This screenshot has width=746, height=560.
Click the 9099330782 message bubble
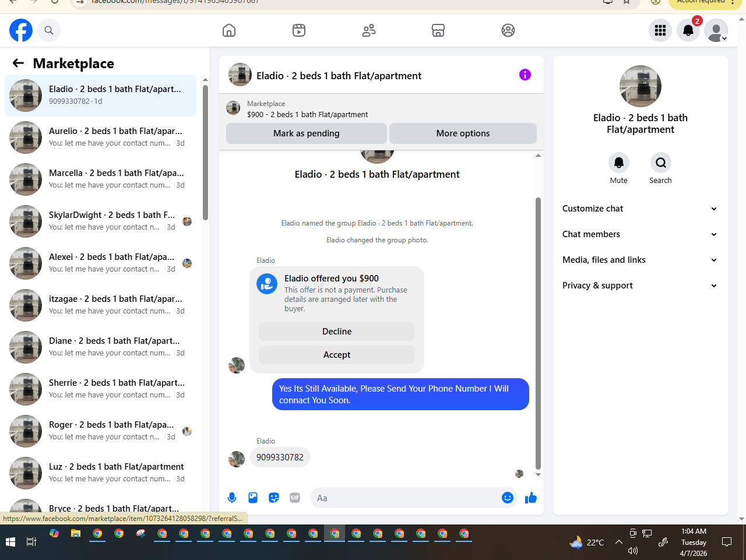(x=280, y=457)
